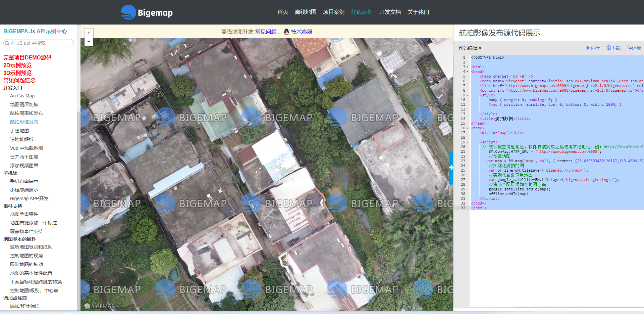Open the BIGEMPA Js API示例中心 heading link
This screenshot has height=314, width=644.
[x=35, y=31]
